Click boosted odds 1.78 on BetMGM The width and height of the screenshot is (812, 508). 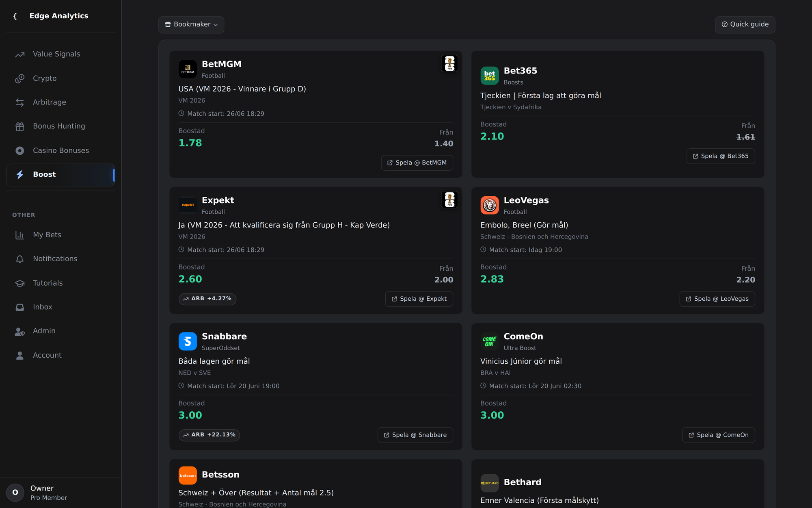point(190,143)
